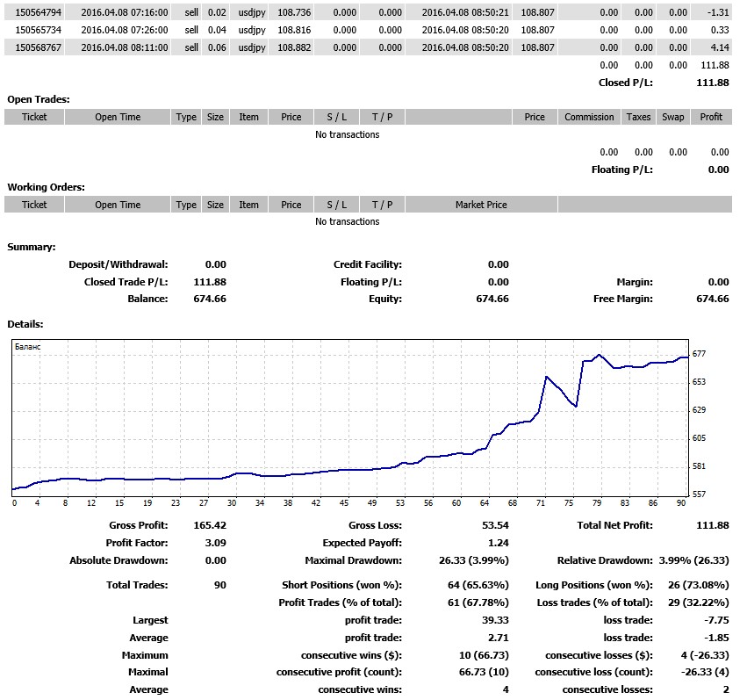Click the Working Orders heading
Viewport: 747px width, 700px height.
(x=47, y=187)
